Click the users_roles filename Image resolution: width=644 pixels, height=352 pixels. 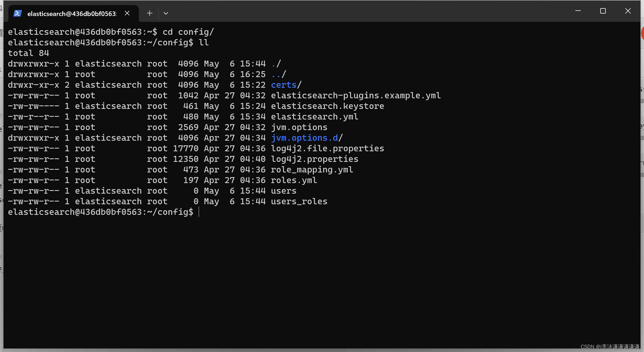[299, 201]
